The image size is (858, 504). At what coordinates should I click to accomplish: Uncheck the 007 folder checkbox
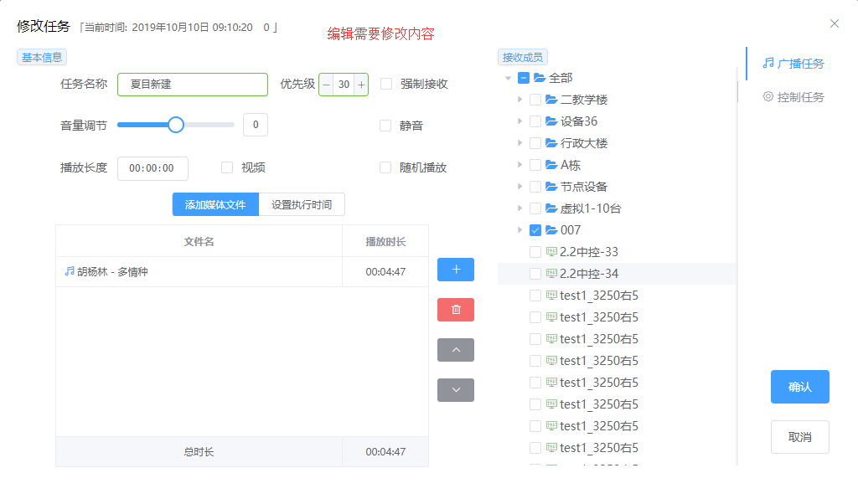[x=535, y=230]
